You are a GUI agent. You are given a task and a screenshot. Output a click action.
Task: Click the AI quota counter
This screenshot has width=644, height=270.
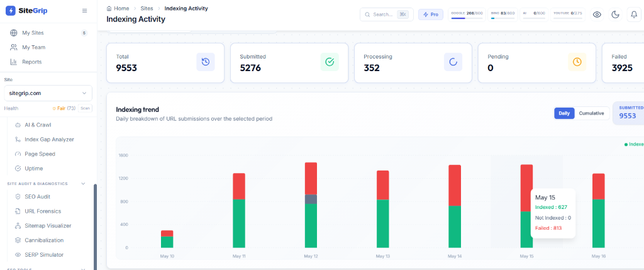pyautogui.click(x=534, y=14)
